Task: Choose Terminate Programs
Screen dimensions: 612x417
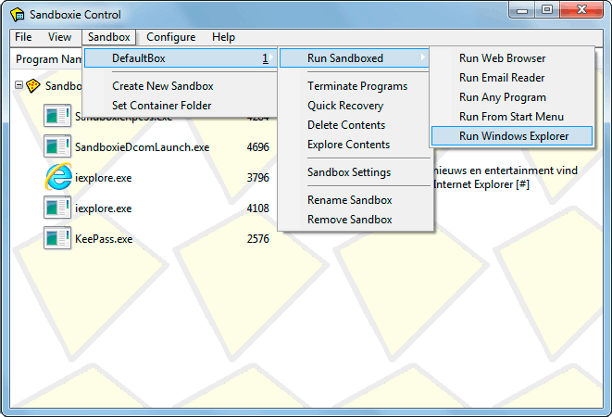Action: click(x=357, y=86)
